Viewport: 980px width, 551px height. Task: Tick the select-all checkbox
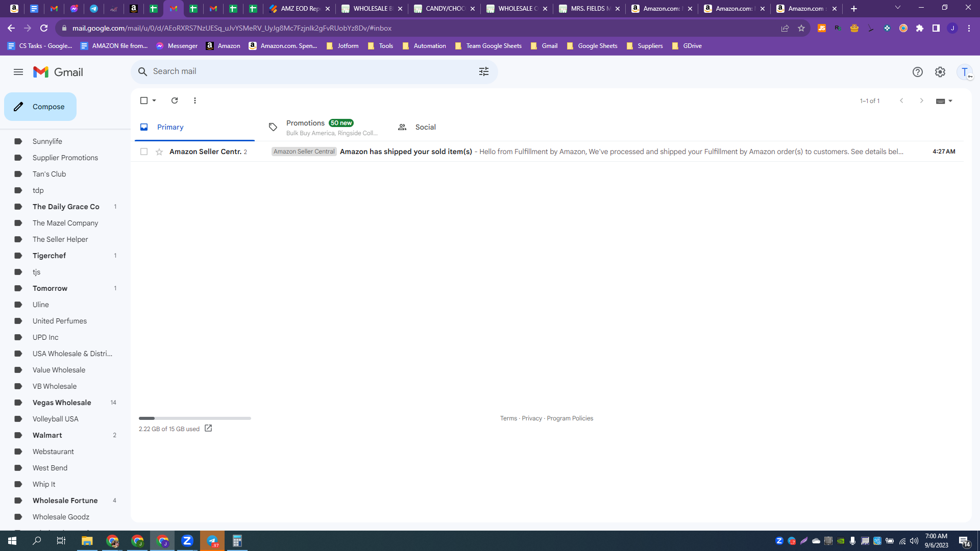click(x=144, y=101)
